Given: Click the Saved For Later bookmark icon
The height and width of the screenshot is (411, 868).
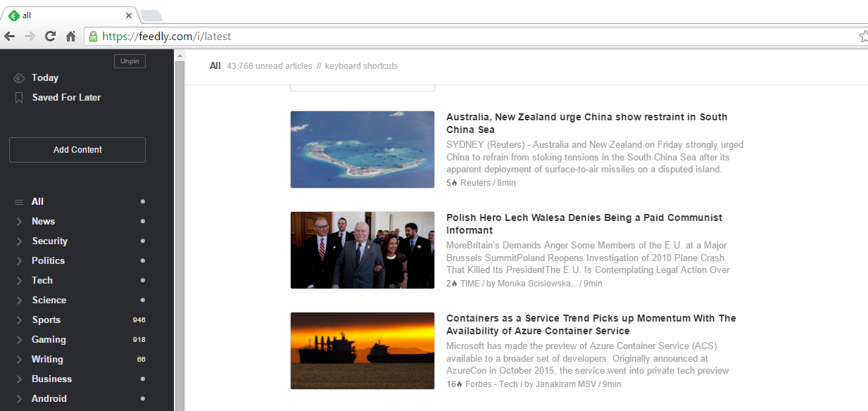Looking at the screenshot, I should tap(19, 98).
